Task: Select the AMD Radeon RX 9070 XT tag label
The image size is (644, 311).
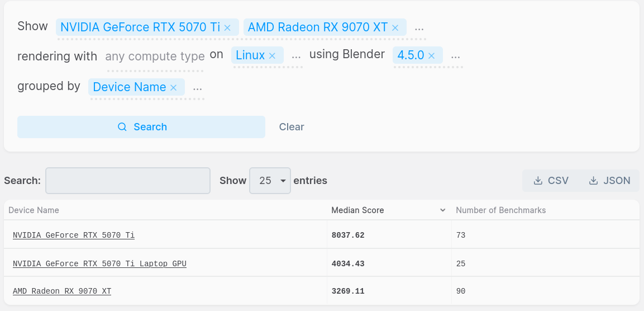Action: [x=317, y=27]
